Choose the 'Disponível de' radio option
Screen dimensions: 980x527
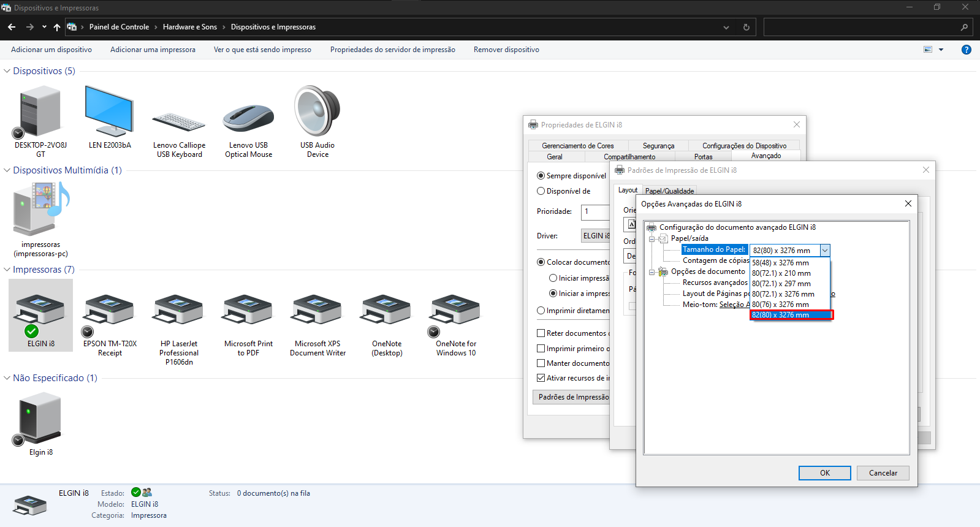[x=541, y=191]
